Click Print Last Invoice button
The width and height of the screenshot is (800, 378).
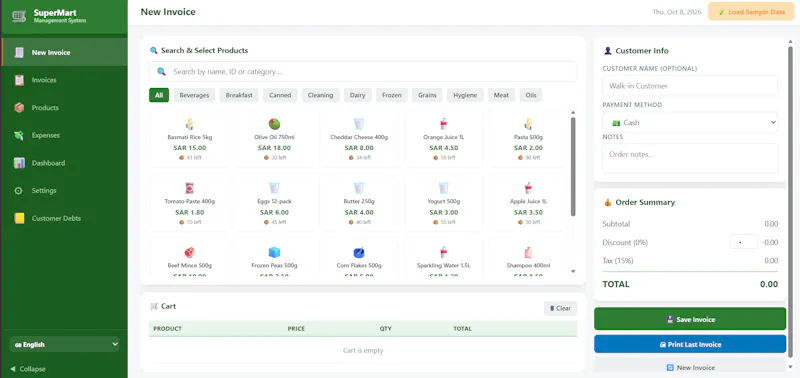pos(690,344)
